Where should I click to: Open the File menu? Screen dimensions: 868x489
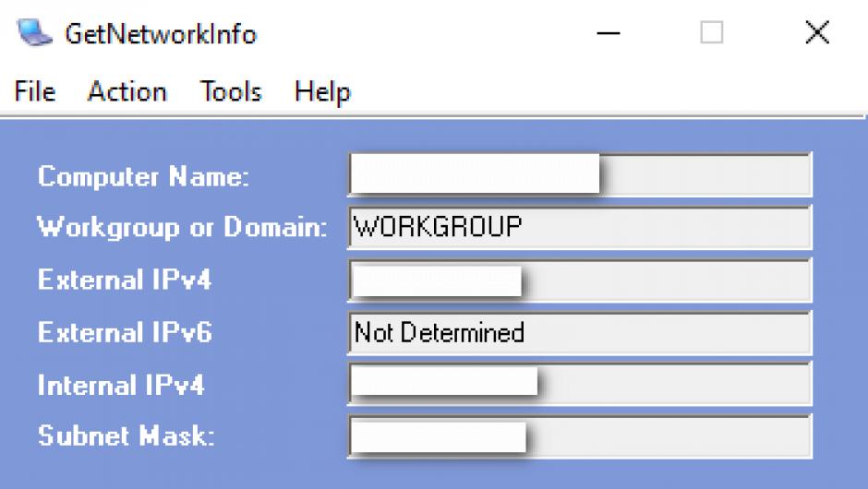35,92
